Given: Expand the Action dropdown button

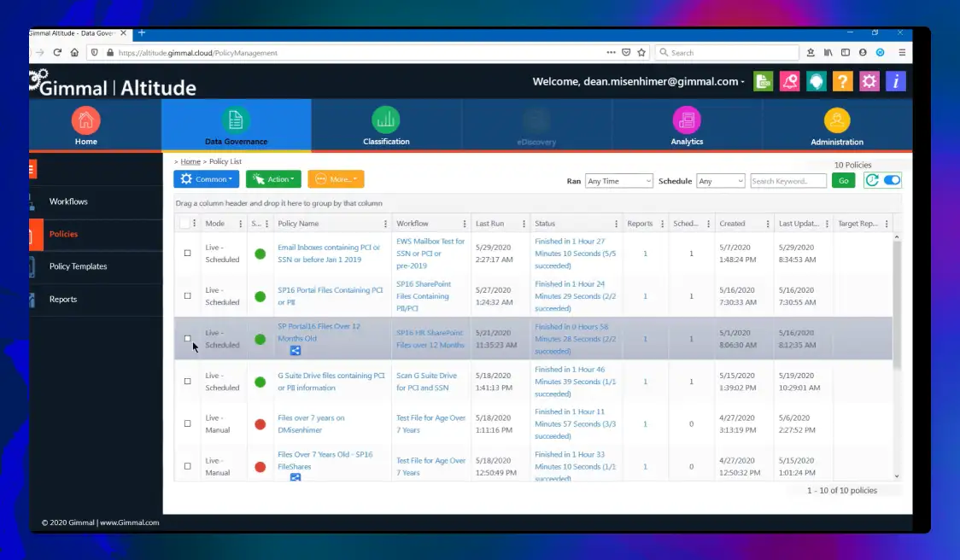Looking at the screenshot, I should tap(273, 179).
